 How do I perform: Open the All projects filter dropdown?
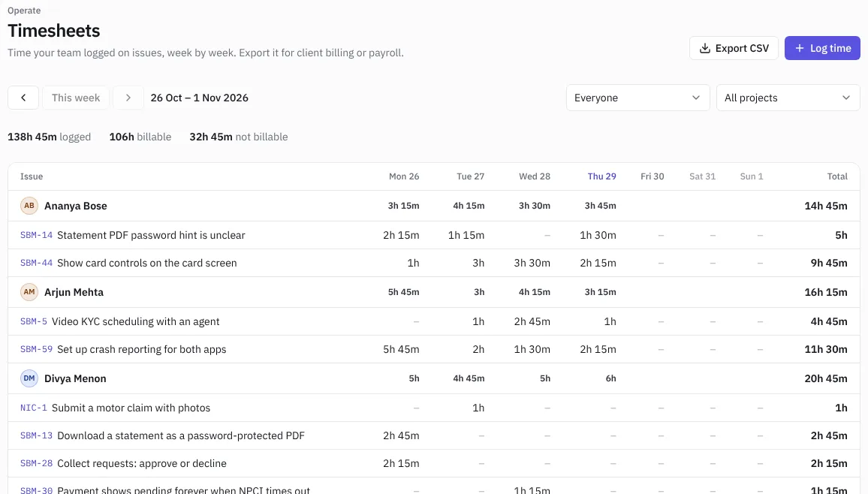point(788,98)
